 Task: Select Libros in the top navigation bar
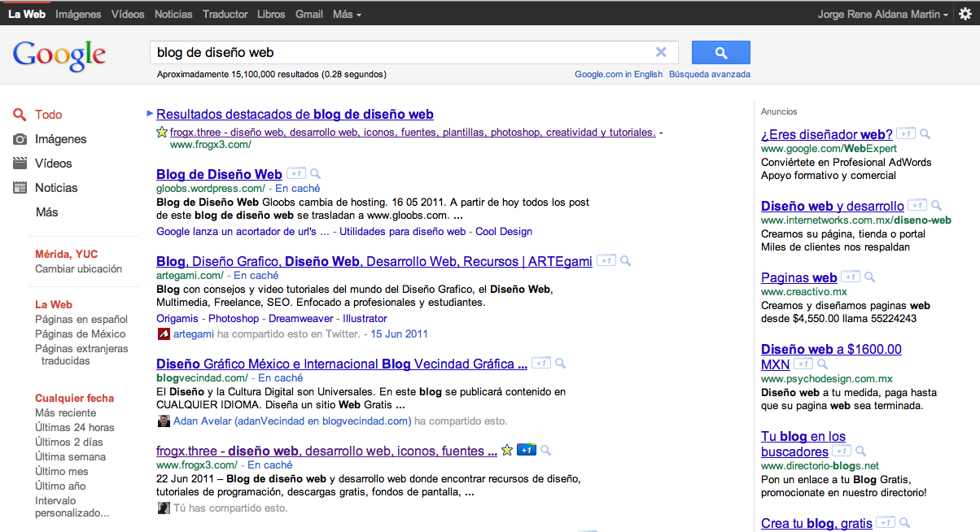pyautogui.click(x=271, y=14)
